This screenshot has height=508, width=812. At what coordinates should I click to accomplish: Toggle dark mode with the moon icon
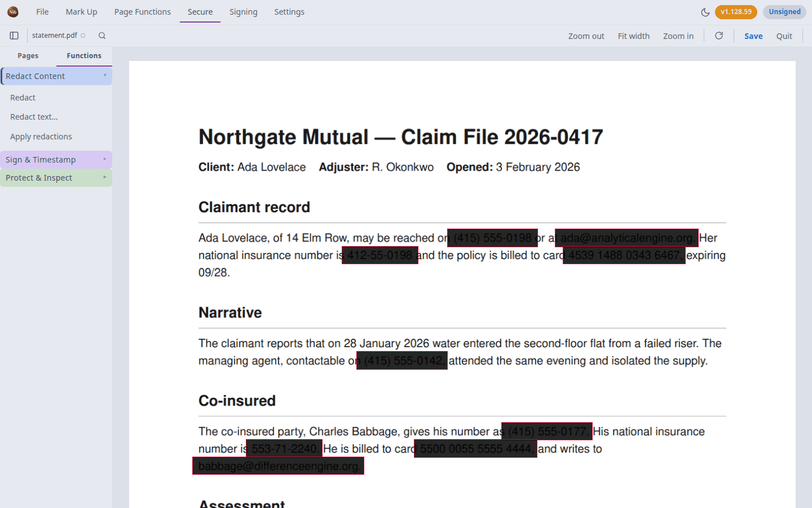coord(705,12)
